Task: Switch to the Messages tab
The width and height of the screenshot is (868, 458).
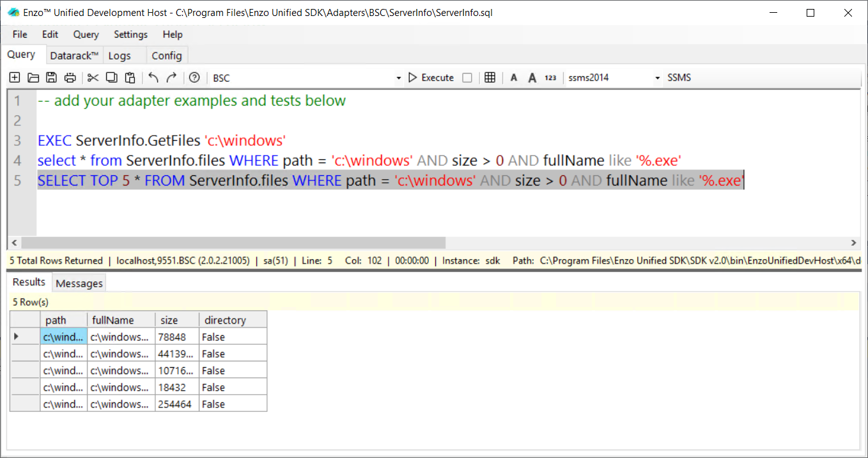Action: [79, 283]
